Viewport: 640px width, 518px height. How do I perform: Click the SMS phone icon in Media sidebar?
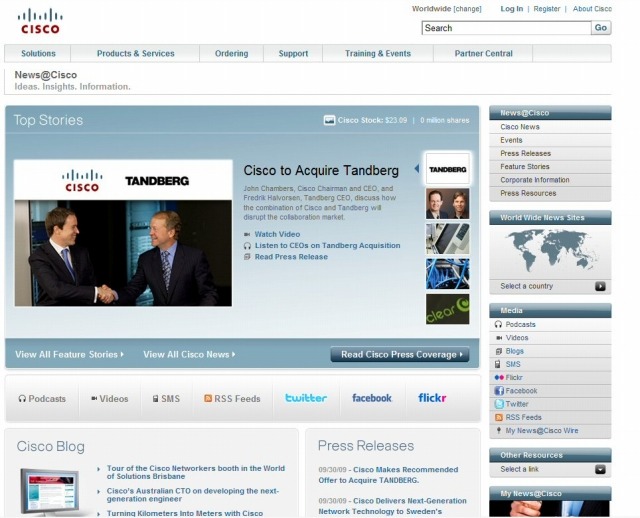(x=498, y=364)
